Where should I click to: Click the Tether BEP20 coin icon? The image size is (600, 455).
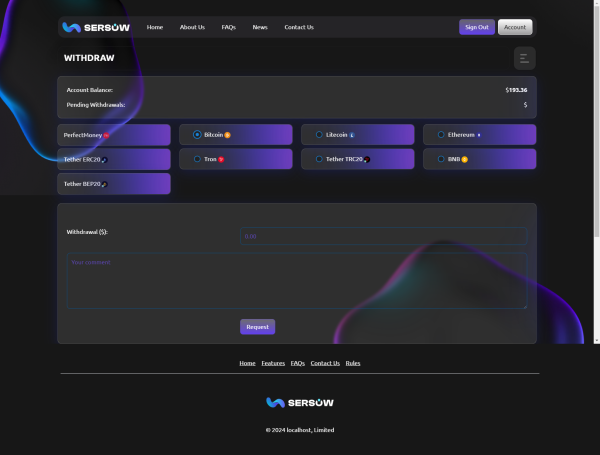(x=104, y=184)
